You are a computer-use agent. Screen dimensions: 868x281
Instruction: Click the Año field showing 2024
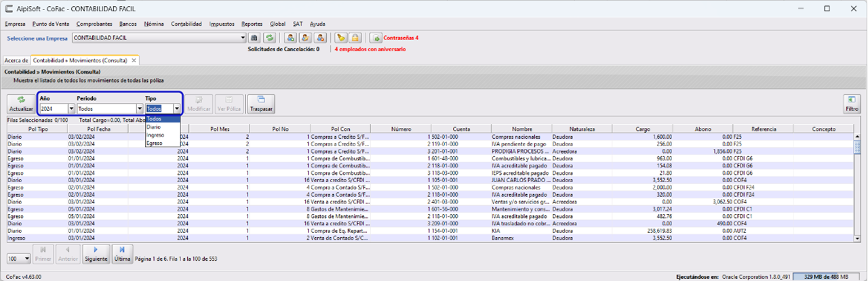[x=54, y=108]
